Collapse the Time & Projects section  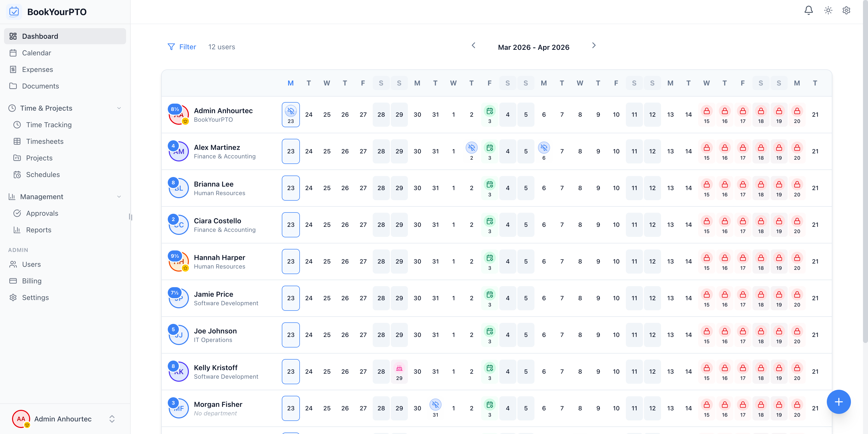click(119, 108)
